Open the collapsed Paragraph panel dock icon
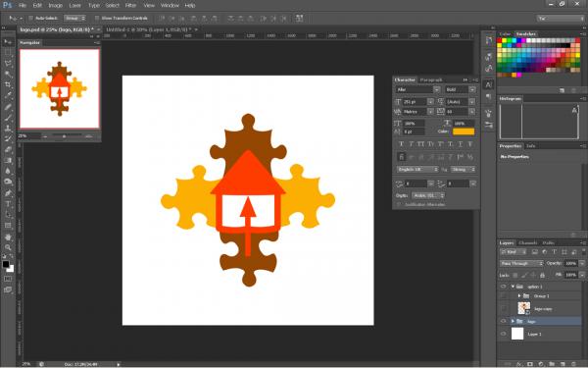This screenshot has height=368, width=588. (x=489, y=97)
